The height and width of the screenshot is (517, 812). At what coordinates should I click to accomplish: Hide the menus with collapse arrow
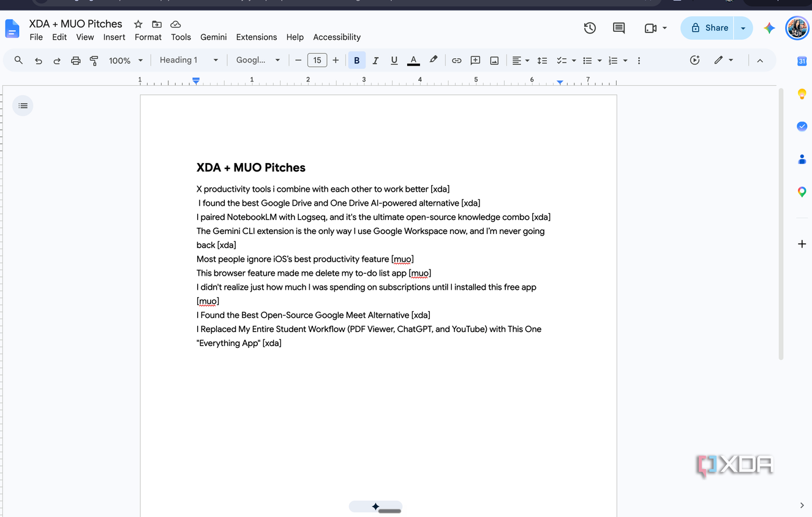point(760,61)
